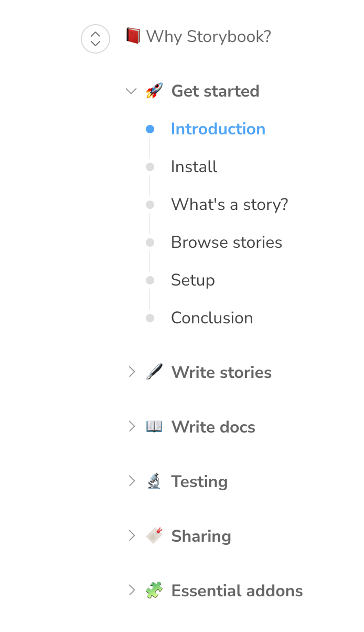Click the Setup tutorial step
The image size is (364, 632).
192,280
